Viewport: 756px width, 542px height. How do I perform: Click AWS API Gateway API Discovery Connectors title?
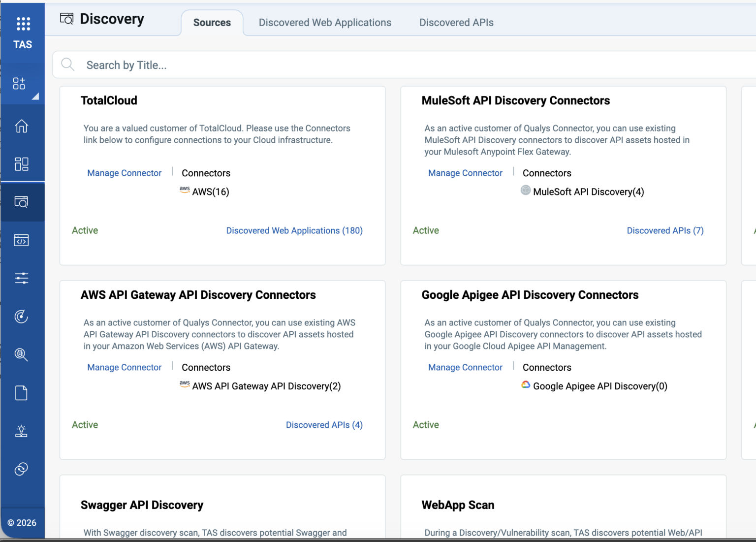click(x=198, y=295)
